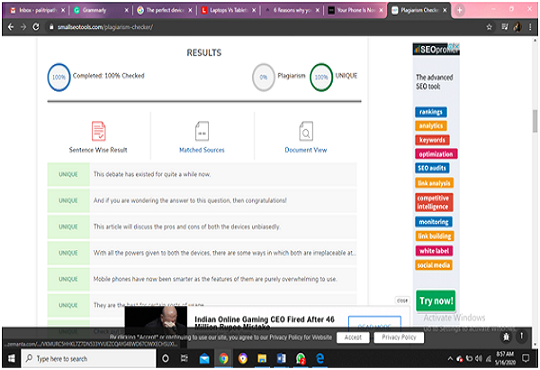Open the Mail app from the taskbar
This screenshot has height=370, width=540.
click(204, 359)
